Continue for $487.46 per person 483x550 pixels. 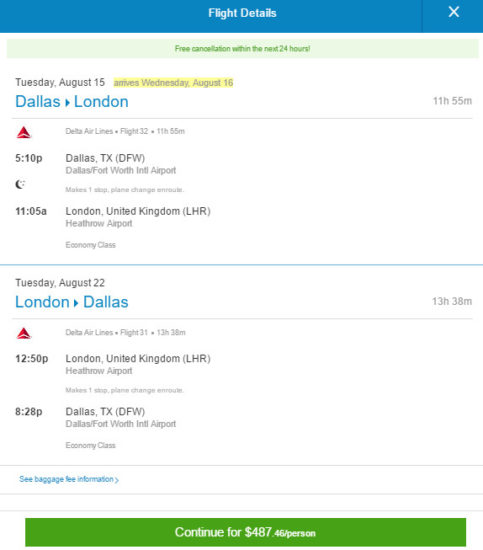[x=246, y=532]
